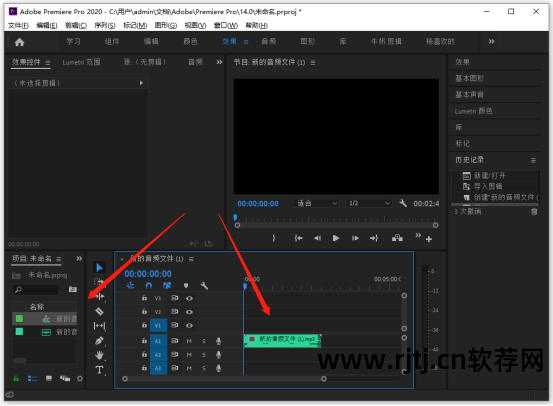Select the Razor tool
The image size is (553, 406).
pyautogui.click(x=99, y=311)
